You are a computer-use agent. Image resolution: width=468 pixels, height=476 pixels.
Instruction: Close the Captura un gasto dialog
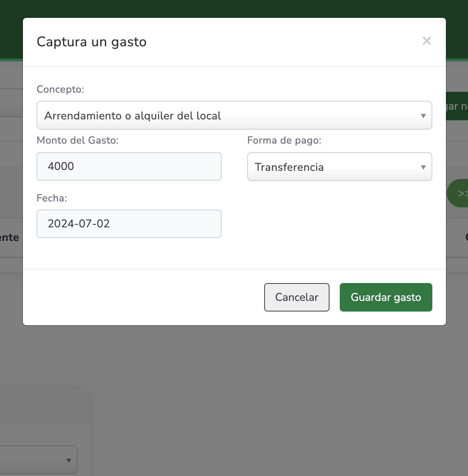(427, 41)
